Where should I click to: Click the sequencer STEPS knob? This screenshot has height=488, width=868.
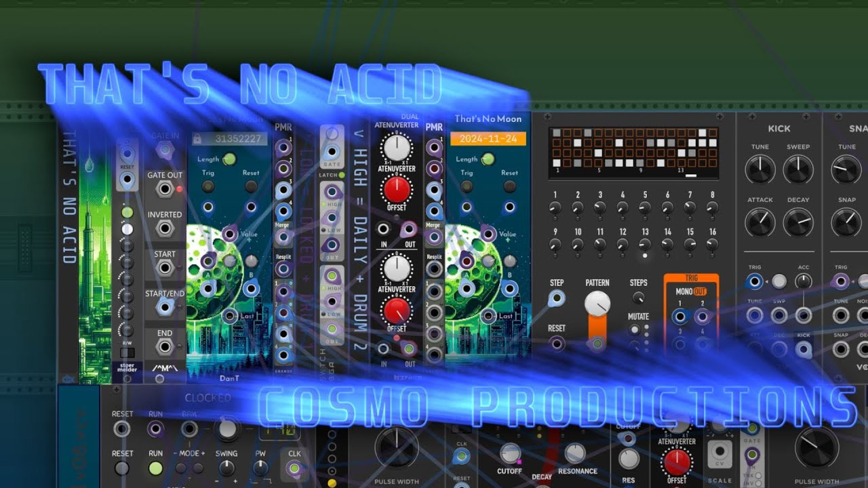tap(638, 298)
